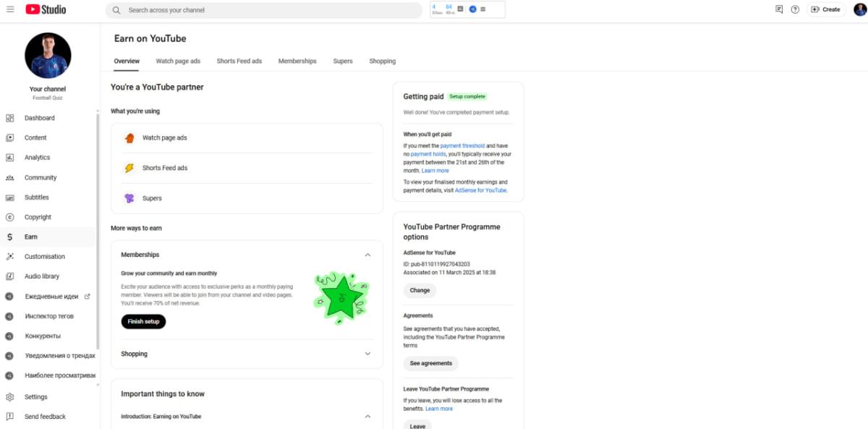Screen dimensions: 868x429
Task: Click the purple Supers list icon
Action: [x=129, y=198]
